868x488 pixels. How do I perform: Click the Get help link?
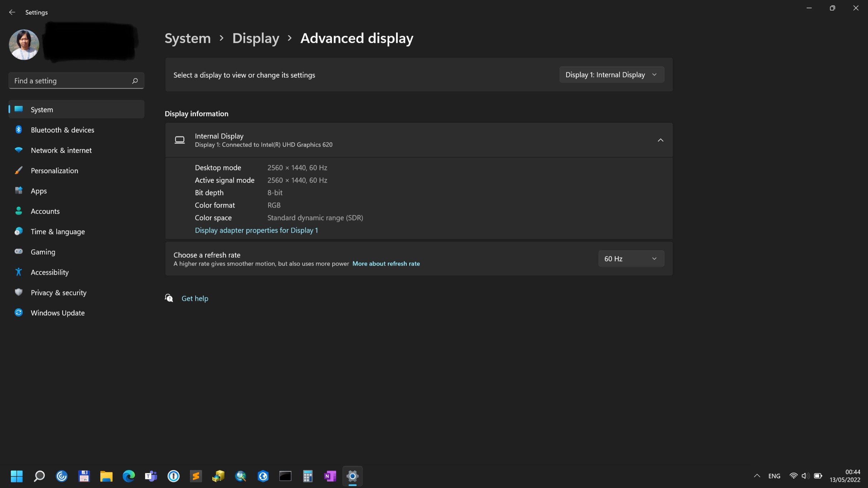(x=195, y=298)
